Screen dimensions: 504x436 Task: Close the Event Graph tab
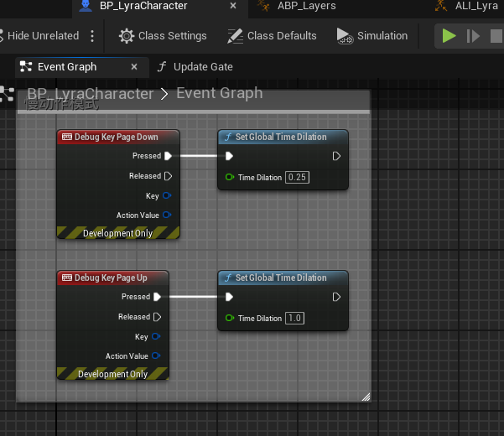[134, 67]
